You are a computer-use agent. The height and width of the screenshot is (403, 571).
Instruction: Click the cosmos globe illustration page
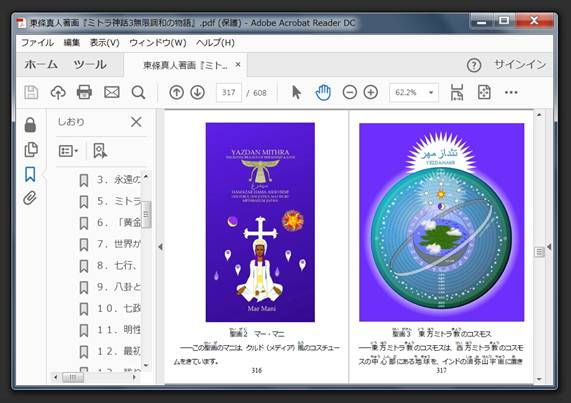tap(441, 222)
